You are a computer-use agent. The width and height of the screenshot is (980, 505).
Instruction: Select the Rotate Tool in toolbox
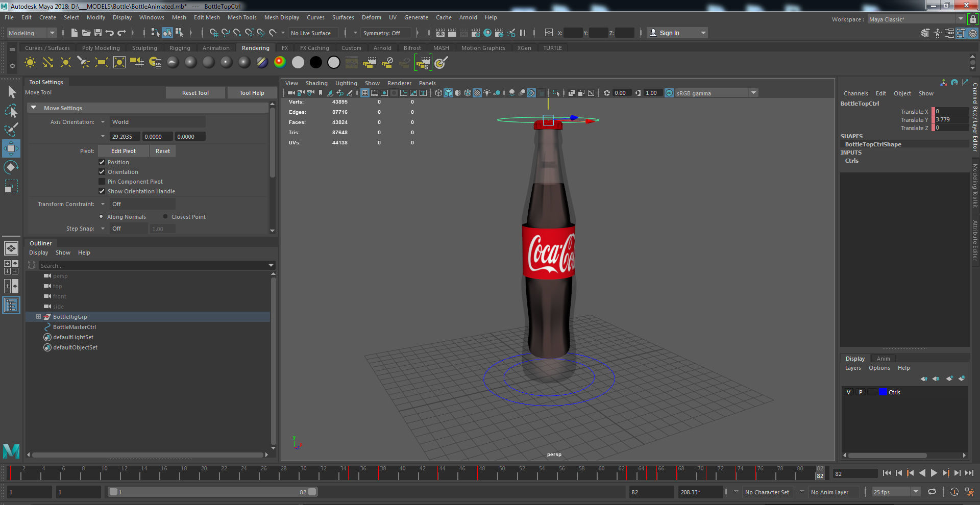point(11,167)
